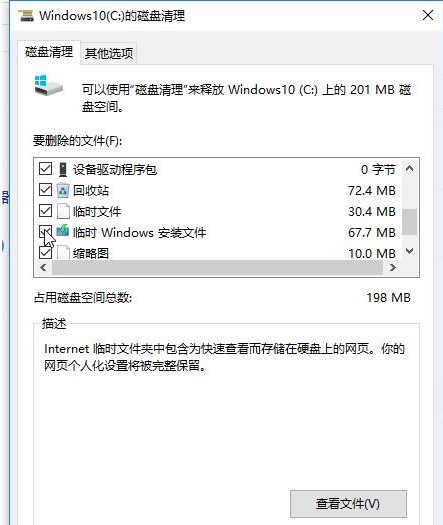Uncheck the 回收站 checkbox
Screen dimensions: 443x525
pos(45,190)
